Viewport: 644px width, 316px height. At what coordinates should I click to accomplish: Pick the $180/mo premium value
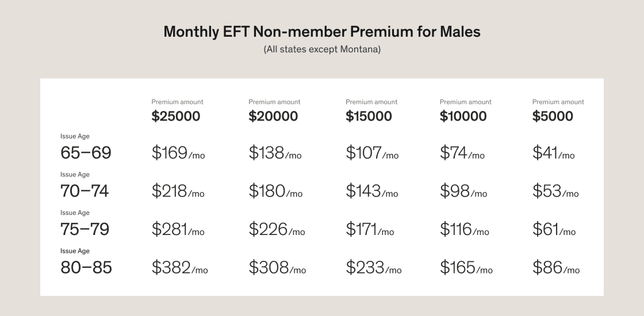[275, 191]
